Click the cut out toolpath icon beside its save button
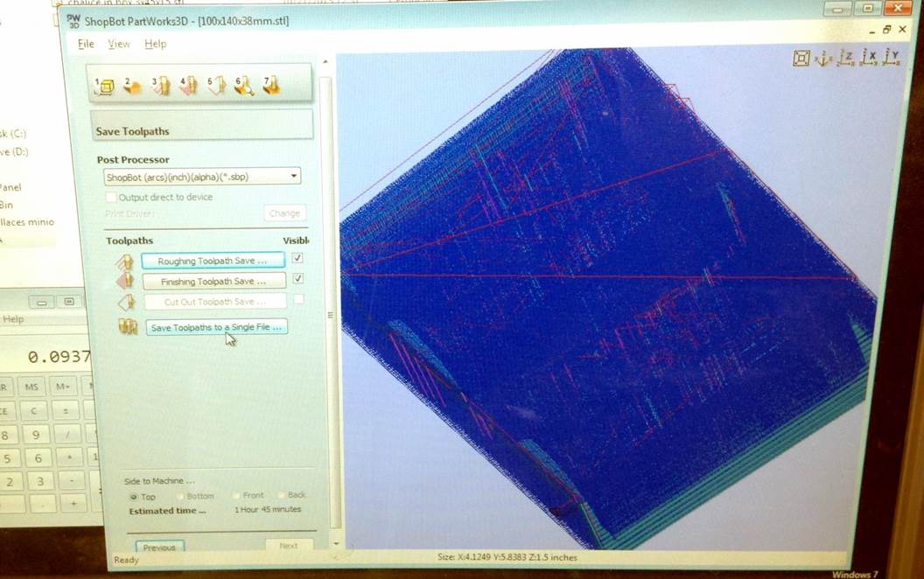The width and height of the screenshot is (924, 579). click(126, 302)
